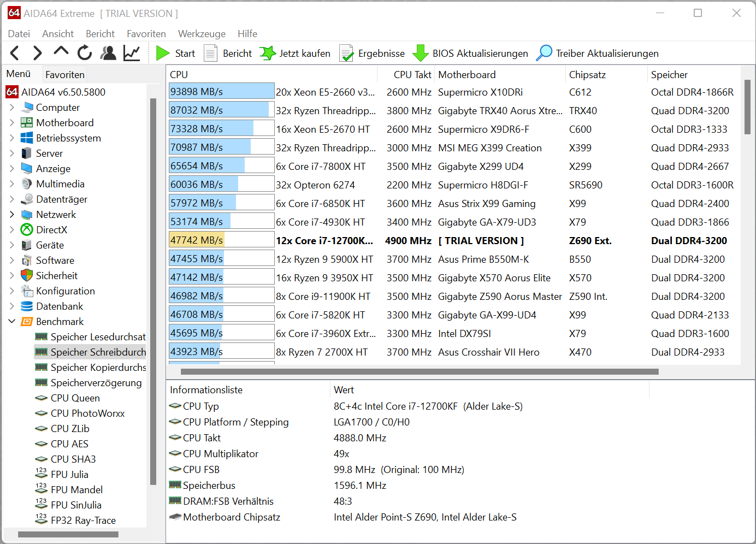Expand the Anzeige tree node
The height and width of the screenshot is (544, 756).
click(x=12, y=169)
